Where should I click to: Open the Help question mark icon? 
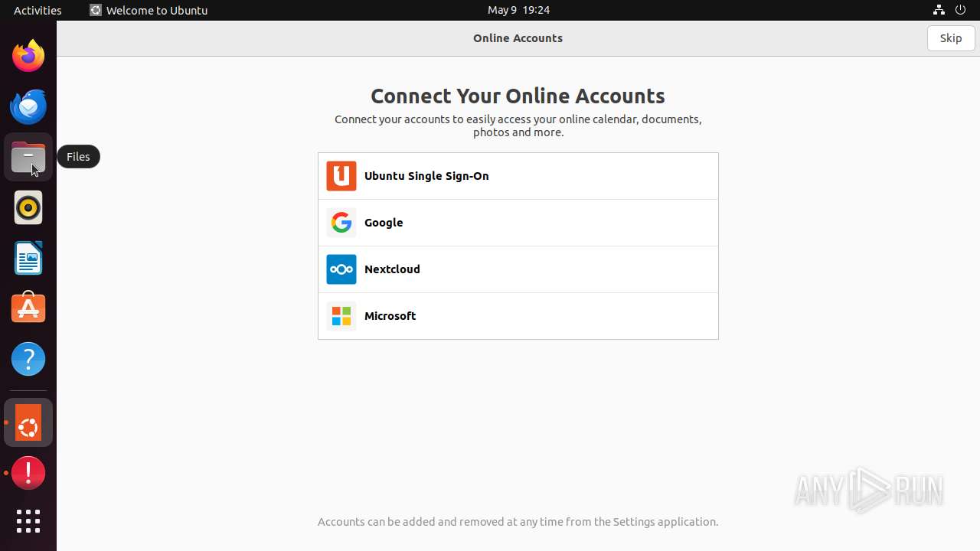pos(28,359)
